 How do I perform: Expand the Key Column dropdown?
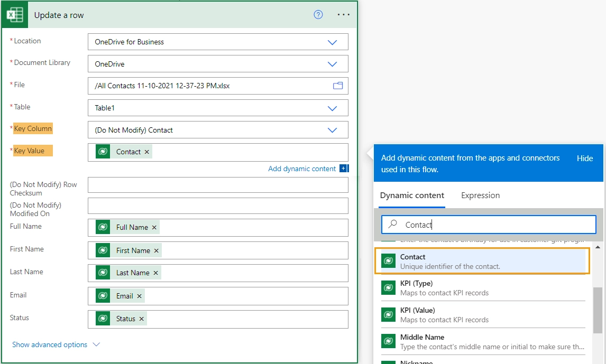[x=333, y=130]
